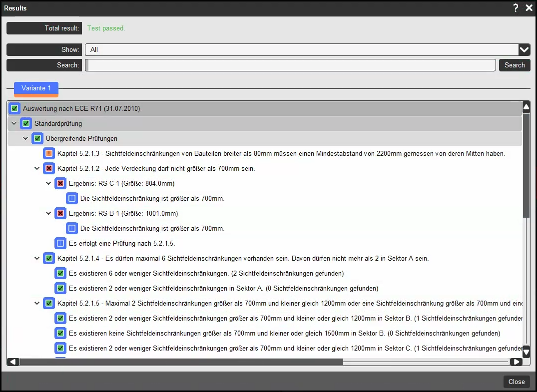Click red failed icon beside Kapitel 5.2.1.2
Image resolution: width=537 pixels, height=392 pixels.
(49, 168)
